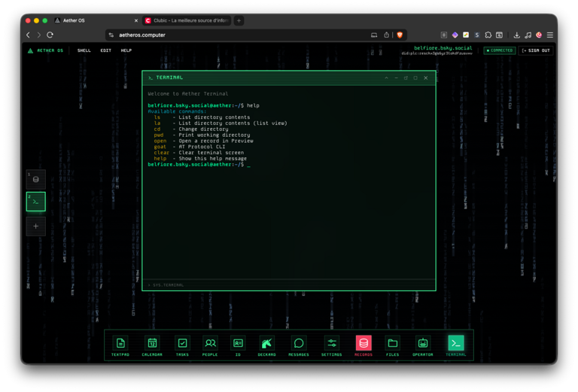The height and width of the screenshot is (392, 578).
Task: Close the Aether OS browser tab
Action: [x=136, y=20]
